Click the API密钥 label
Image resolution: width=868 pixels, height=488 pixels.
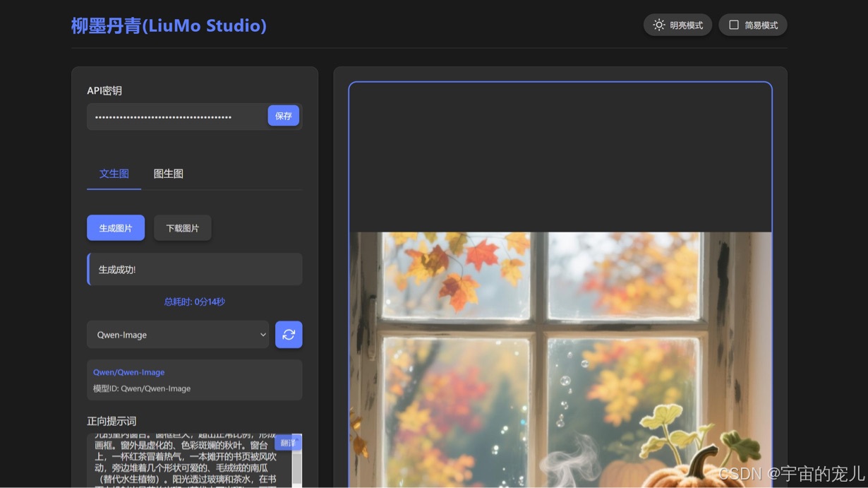click(x=104, y=90)
